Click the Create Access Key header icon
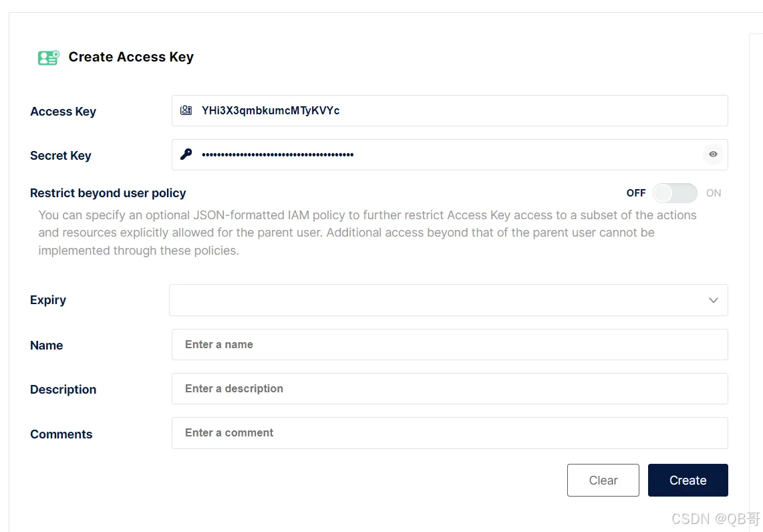The height and width of the screenshot is (532, 763). 48,57
